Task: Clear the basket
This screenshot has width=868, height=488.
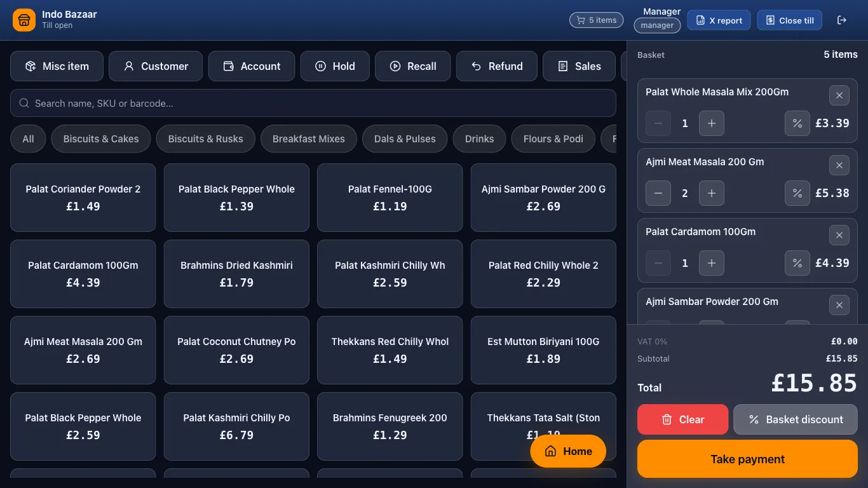Action: click(683, 419)
